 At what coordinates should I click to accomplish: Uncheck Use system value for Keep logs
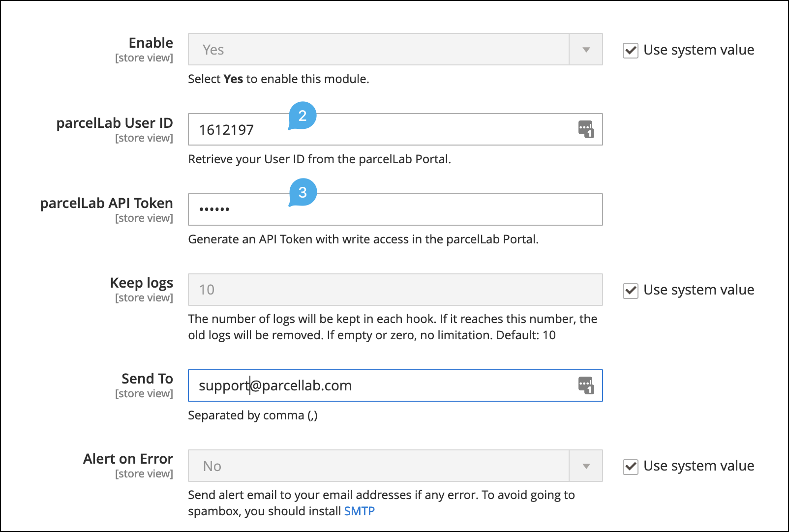(630, 290)
